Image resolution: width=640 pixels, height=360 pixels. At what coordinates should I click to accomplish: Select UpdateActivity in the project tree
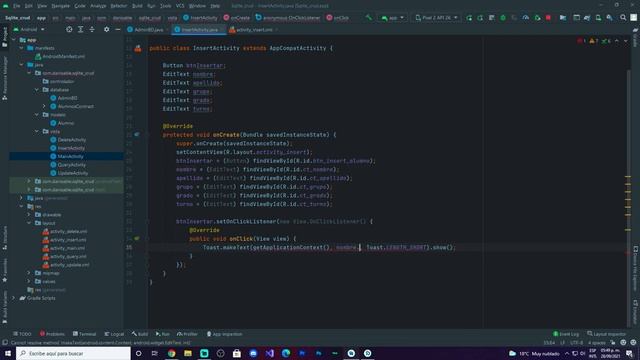tap(69, 173)
